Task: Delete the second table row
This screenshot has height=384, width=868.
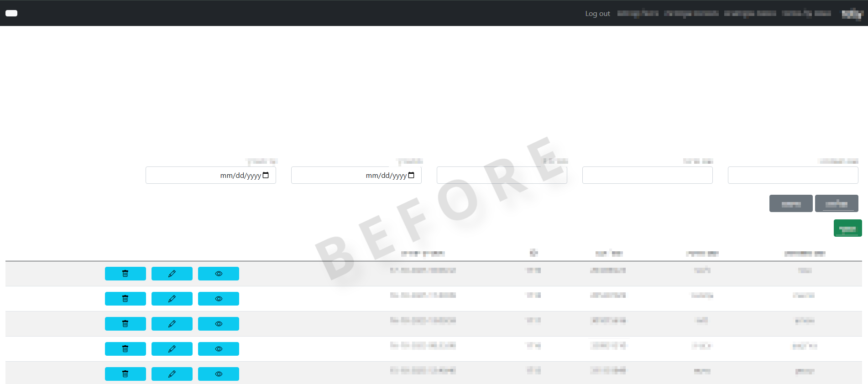Action: [x=125, y=299]
